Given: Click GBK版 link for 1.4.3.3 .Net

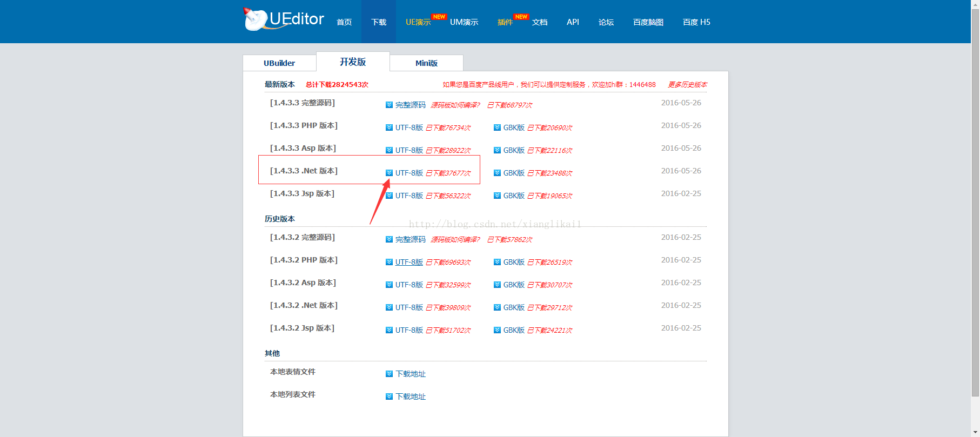Looking at the screenshot, I should click(x=514, y=173).
